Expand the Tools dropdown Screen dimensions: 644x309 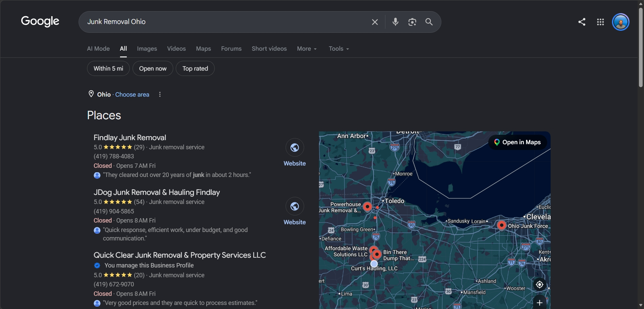(339, 49)
